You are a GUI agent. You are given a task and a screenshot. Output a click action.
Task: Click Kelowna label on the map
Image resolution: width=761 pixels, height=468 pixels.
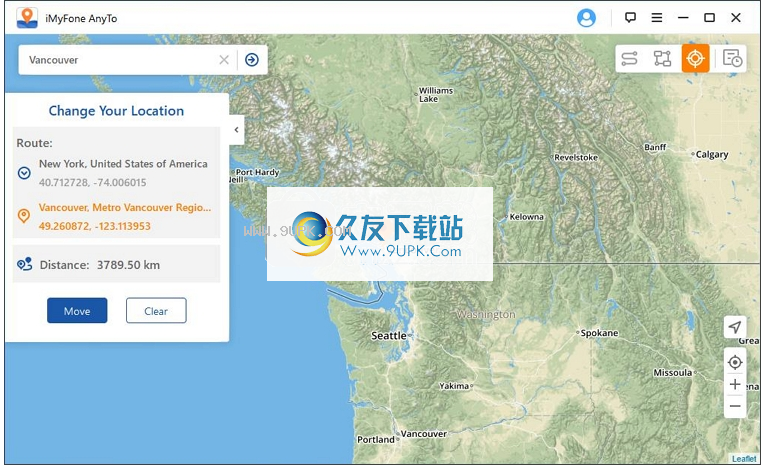(x=527, y=217)
